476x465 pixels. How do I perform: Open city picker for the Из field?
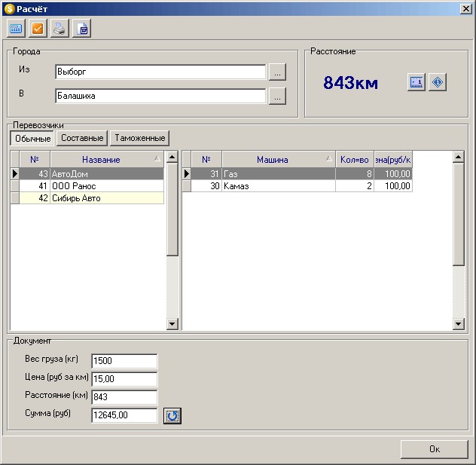click(277, 72)
